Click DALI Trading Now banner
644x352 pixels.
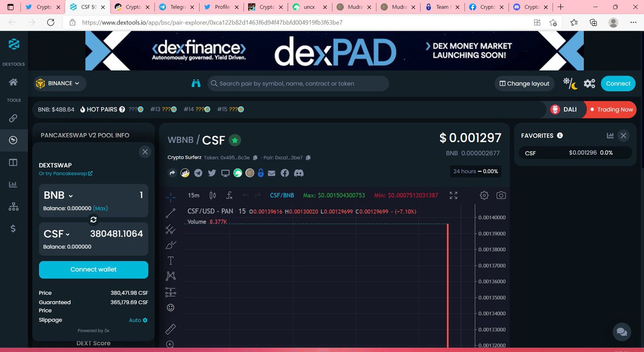point(593,110)
